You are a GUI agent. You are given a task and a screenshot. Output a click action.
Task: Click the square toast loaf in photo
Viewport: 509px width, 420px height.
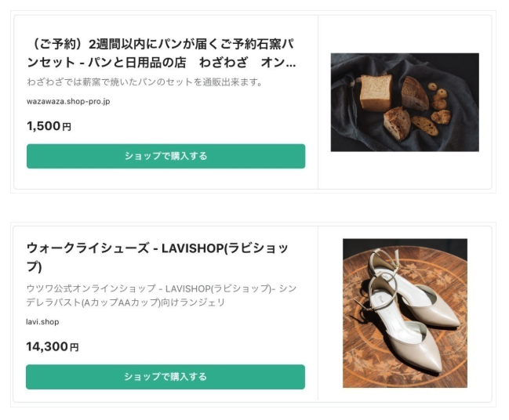(x=374, y=92)
